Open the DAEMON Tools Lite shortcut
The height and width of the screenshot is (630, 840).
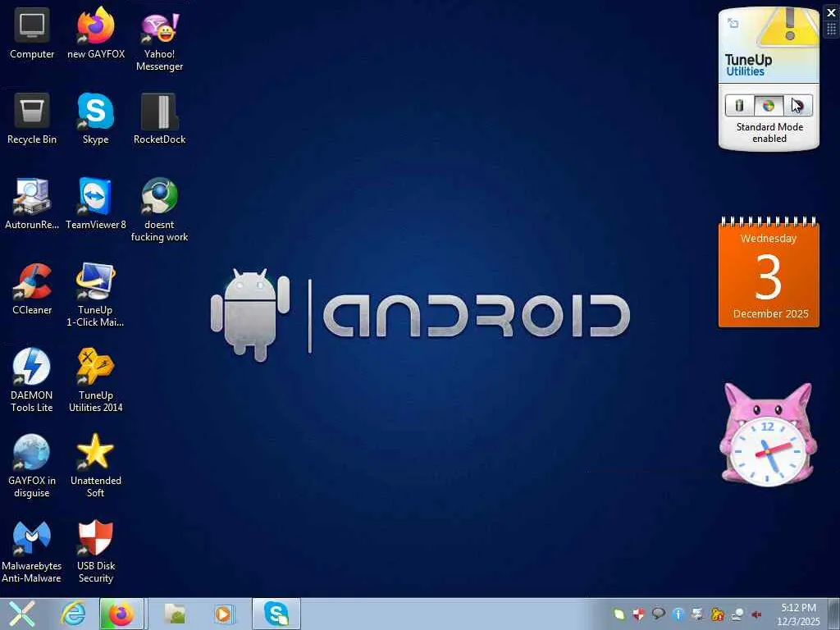point(32,381)
